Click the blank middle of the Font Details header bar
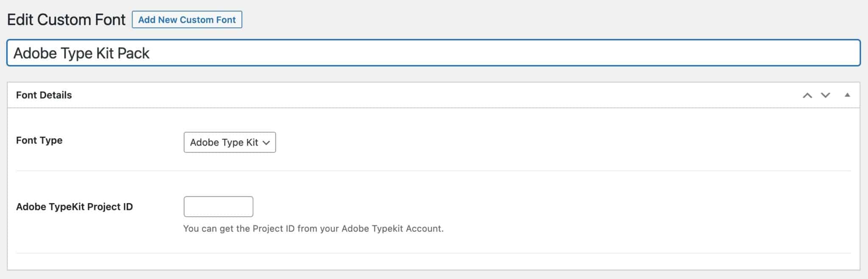The image size is (868, 279). pyautogui.click(x=424, y=95)
